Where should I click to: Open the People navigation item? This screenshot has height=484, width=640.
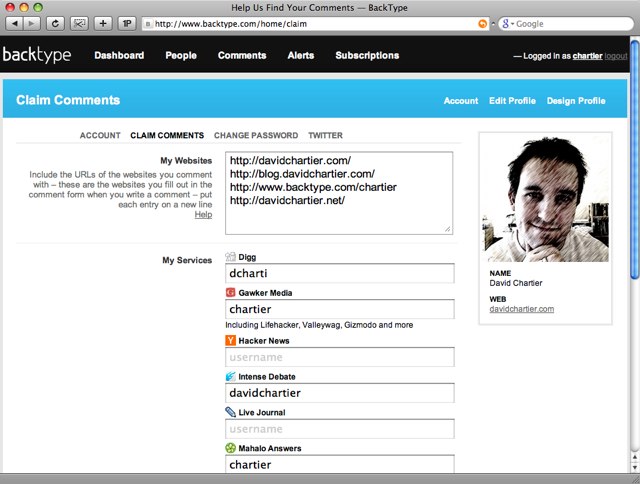tap(181, 56)
